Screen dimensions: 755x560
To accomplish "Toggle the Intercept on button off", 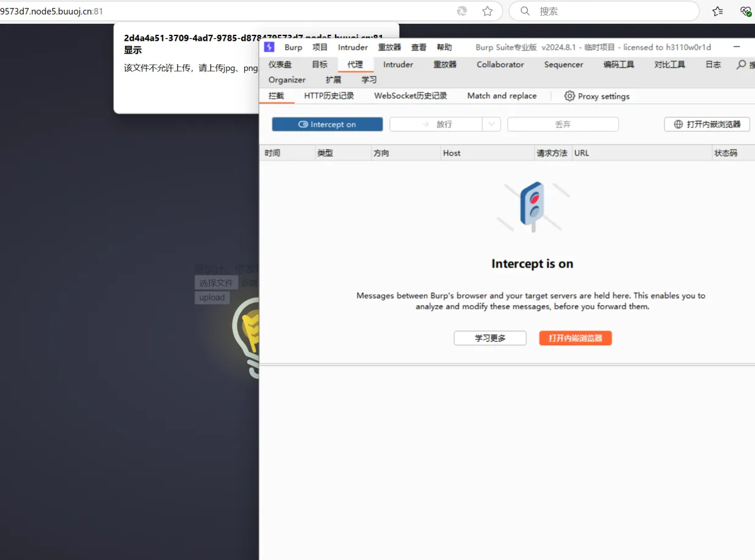I will coord(327,124).
